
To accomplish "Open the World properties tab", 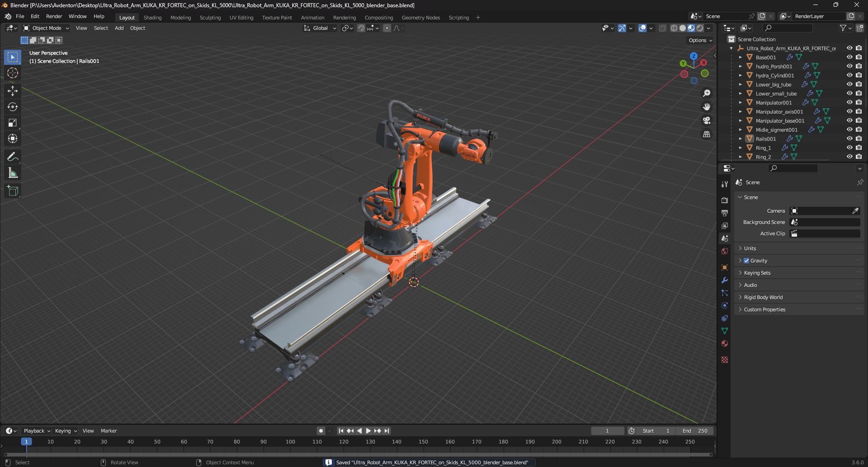I will tap(725, 251).
